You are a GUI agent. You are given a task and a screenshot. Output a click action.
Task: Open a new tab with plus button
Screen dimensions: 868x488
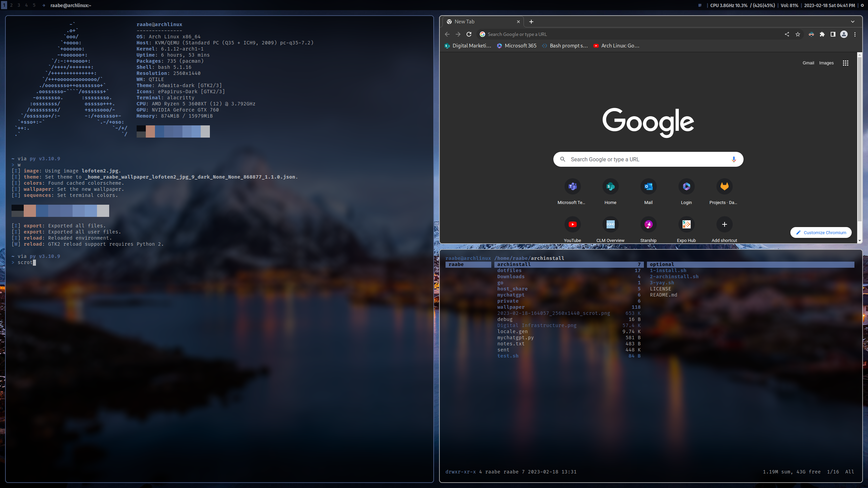point(531,22)
